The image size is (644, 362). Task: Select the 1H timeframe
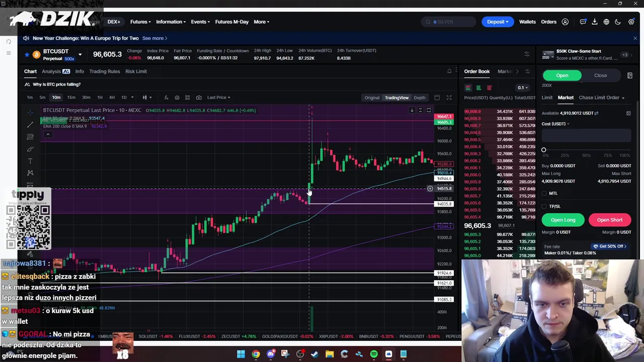[x=100, y=98]
